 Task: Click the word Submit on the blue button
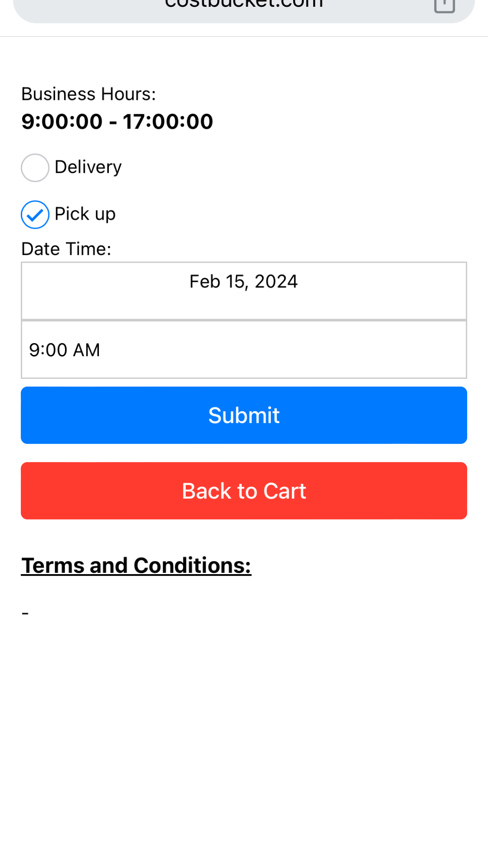(x=244, y=415)
